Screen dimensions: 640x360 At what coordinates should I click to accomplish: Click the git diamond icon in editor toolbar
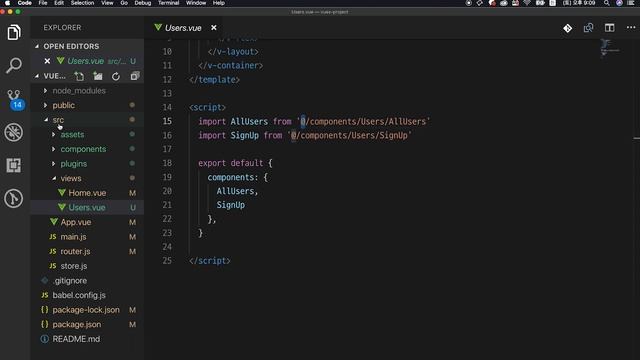click(x=568, y=28)
